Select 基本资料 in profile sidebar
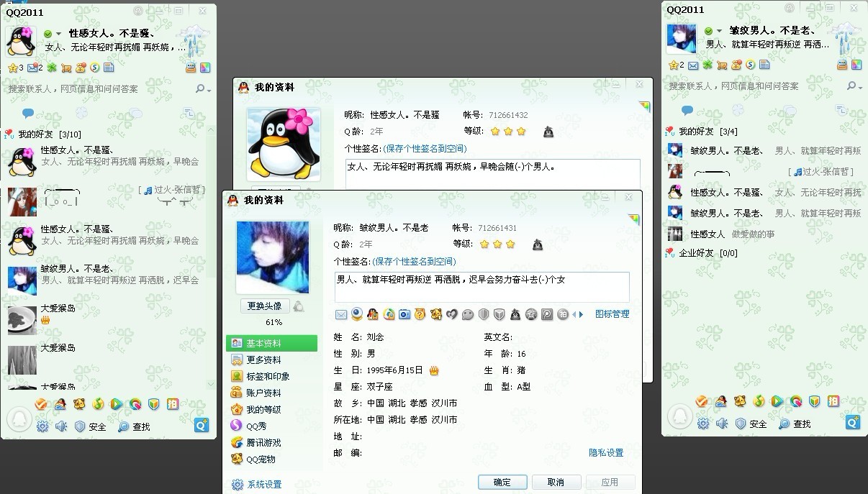This screenshot has width=868, height=494. 272,343
